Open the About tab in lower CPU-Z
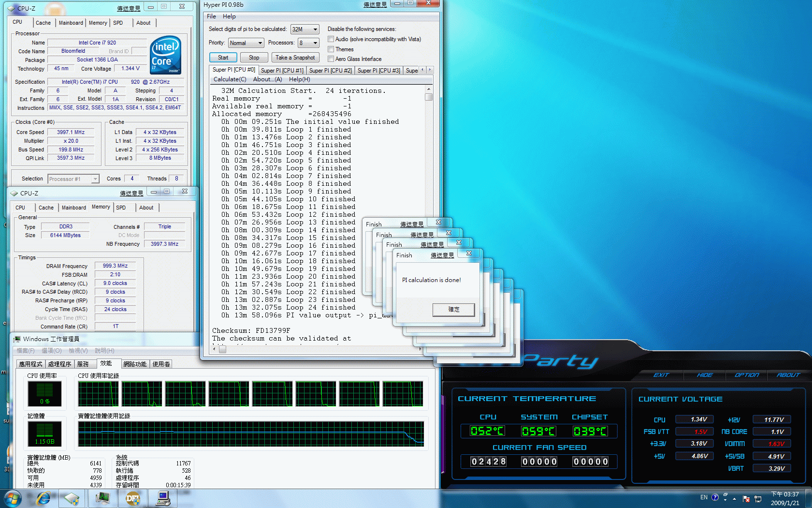 click(146, 208)
